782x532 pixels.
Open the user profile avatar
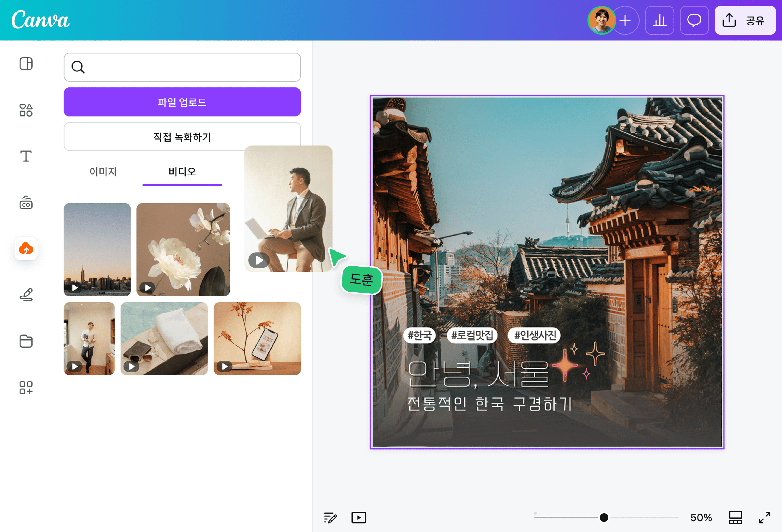[601, 20]
